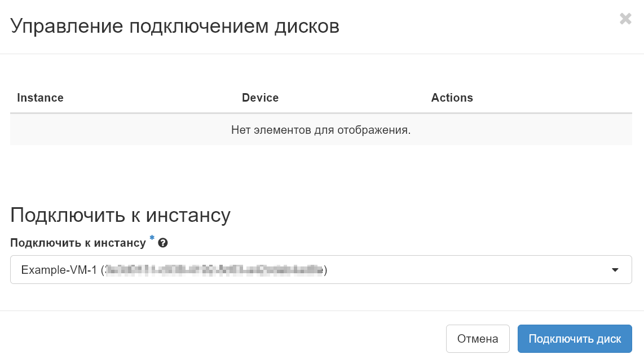Click the Example-VM-1 name text

[x=59, y=270]
